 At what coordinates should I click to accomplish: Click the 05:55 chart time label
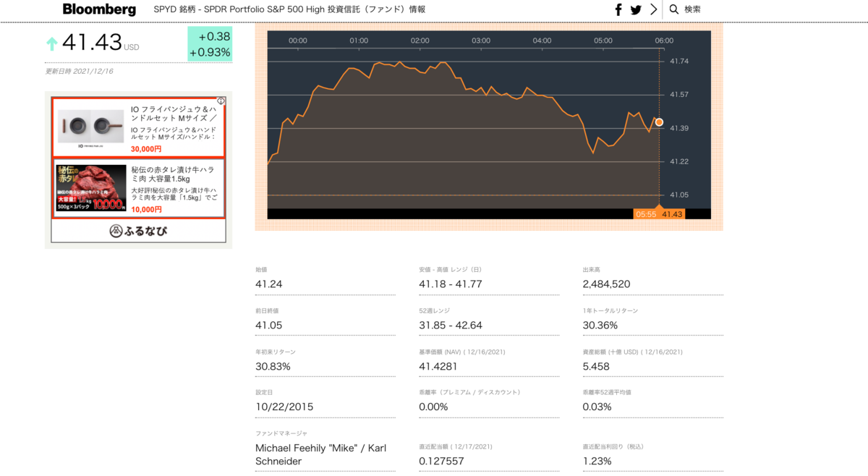pos(646,214)
